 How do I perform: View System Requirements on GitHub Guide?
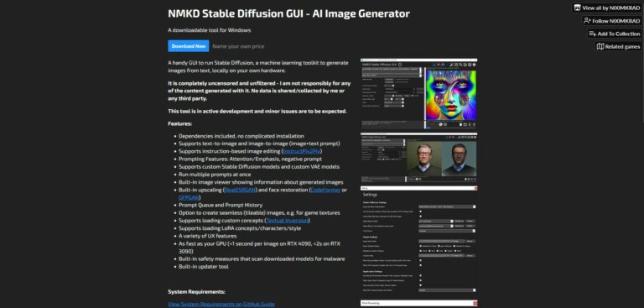(x=221, y=305)
